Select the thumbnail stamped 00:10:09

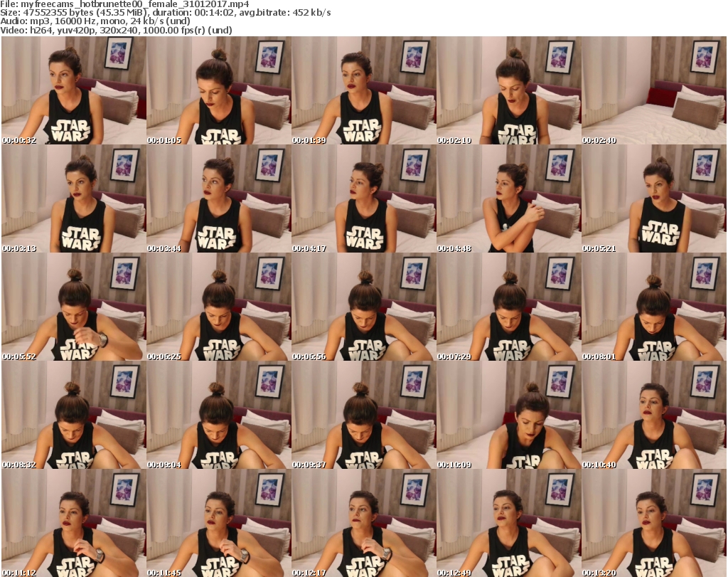coord(508,415)
